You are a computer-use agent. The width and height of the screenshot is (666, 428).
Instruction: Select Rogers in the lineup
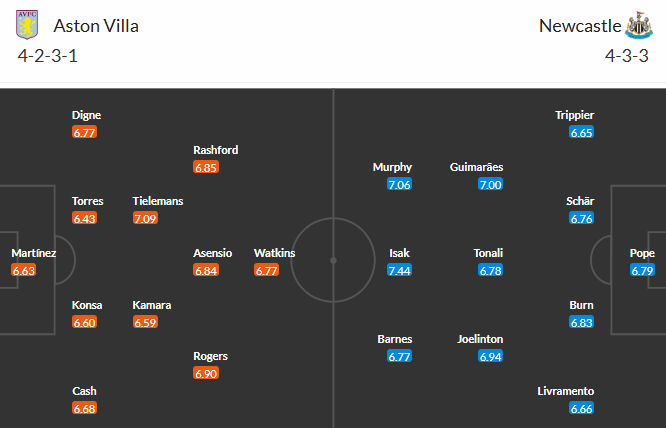point(210,356)
